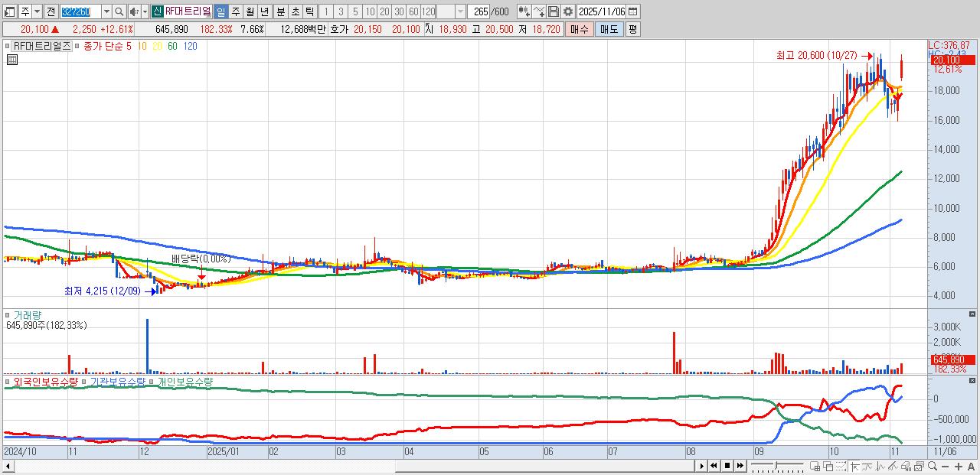This screenshot has height=475, width=980.
Task: Open the chart settings gear icon
Action: (568, 11)
